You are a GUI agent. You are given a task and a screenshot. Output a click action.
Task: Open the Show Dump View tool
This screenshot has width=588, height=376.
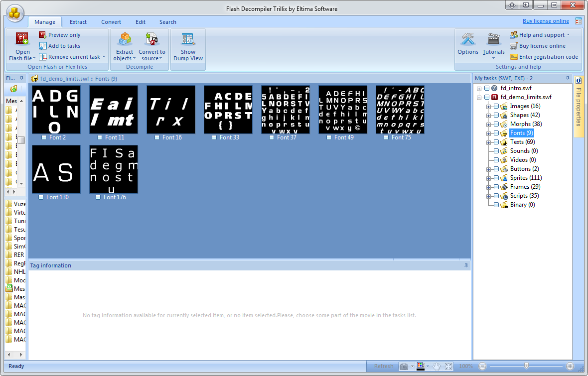[x=188, y=40]
